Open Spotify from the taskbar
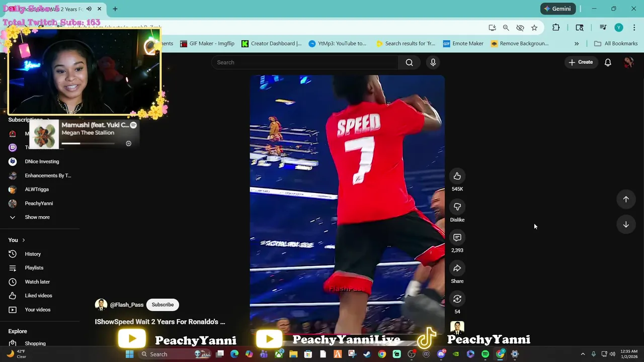The image size is (644, 362). point(485,354)
